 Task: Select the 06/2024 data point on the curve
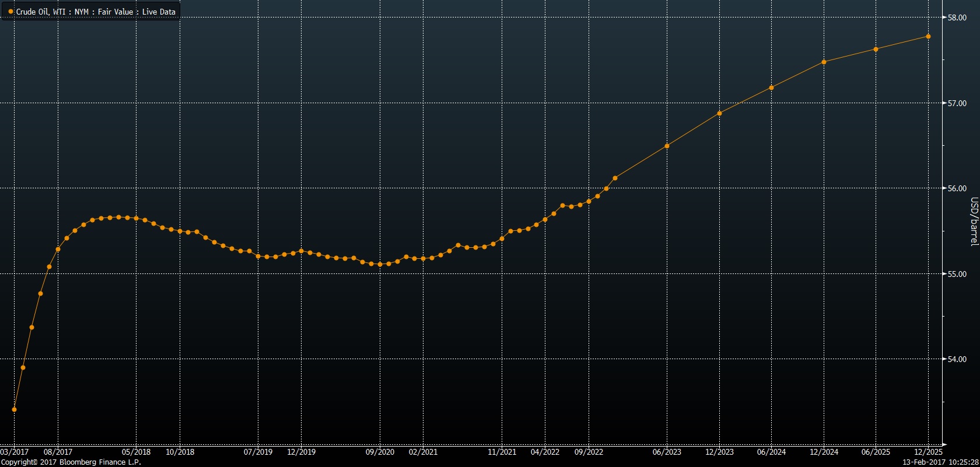[x=771, y=88]
